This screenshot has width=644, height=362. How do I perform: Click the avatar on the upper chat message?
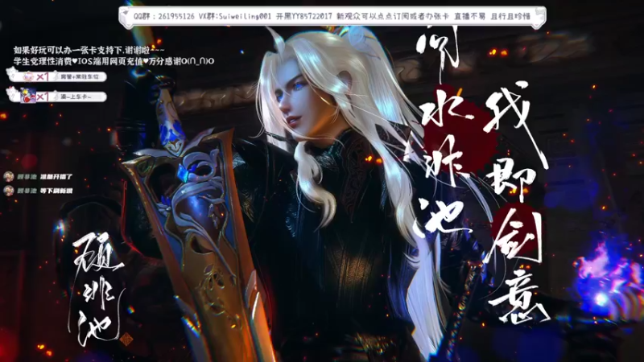[x=9, y=176]
